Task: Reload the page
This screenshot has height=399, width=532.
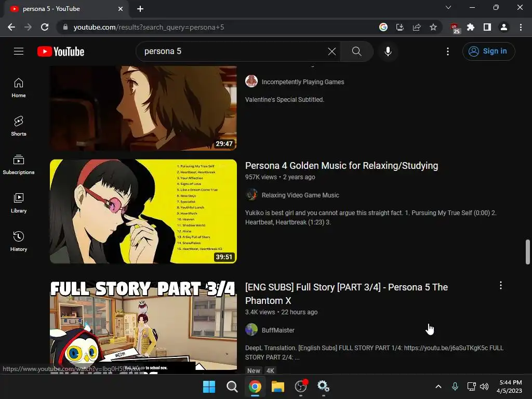Action: point(45,27)
